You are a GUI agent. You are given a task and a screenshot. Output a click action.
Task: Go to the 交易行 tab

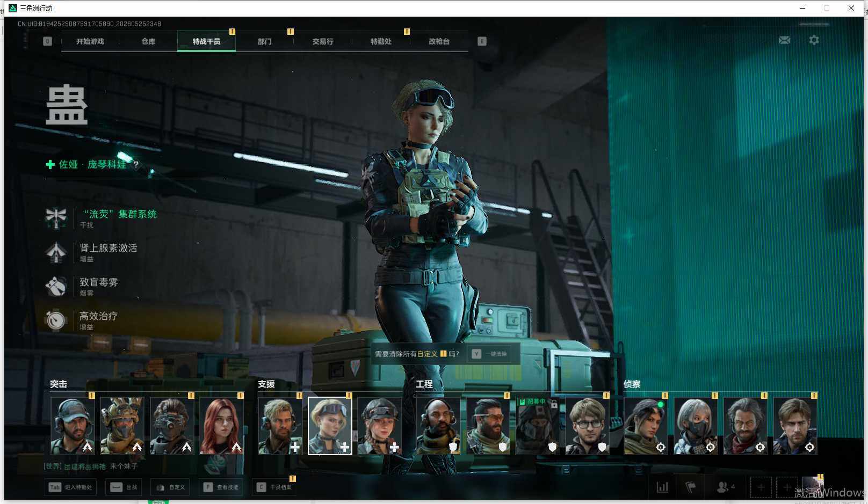pyautogui.click(x=323, y=41)
